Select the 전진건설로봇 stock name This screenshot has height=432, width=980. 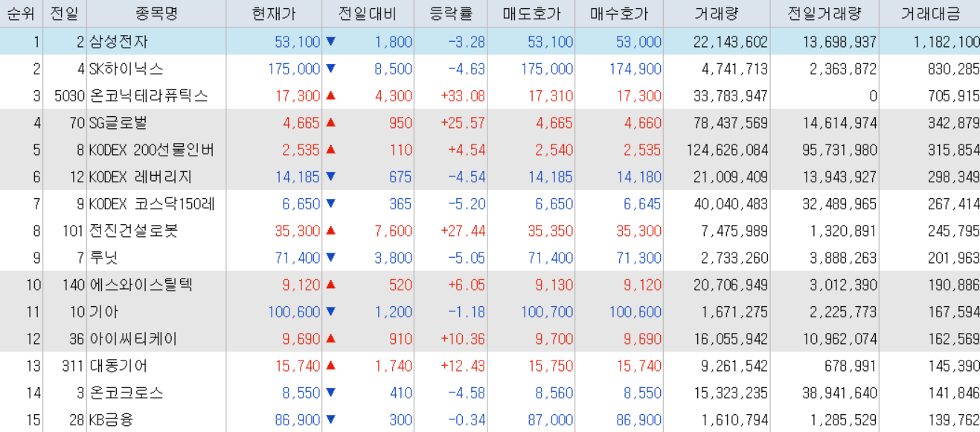(x=133, y=231)
